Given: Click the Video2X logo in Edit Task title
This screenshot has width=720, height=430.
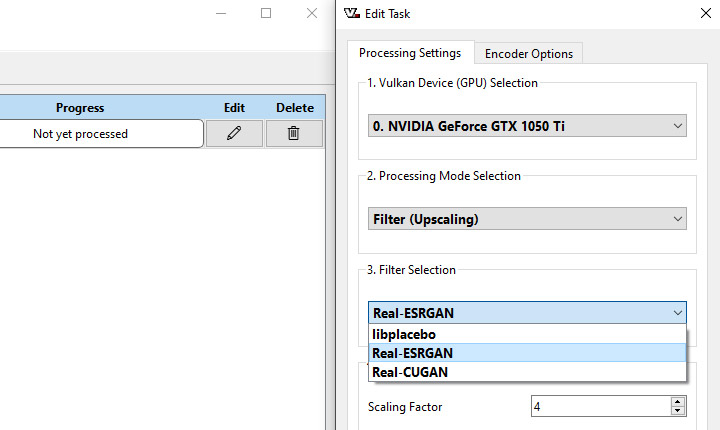Looking at the screenshot, I should (352, 13).
